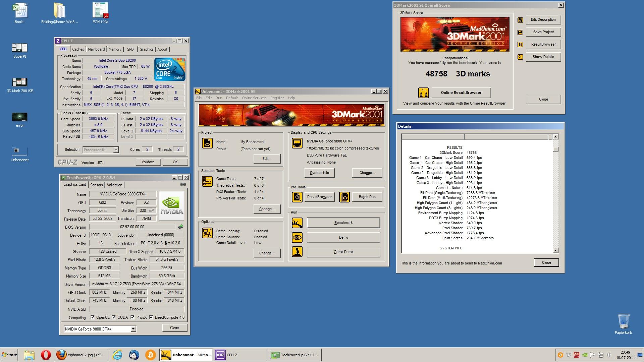Image resolution: width=644 pixels, height=362 pixels.
Task: Click the ResultBrowser magnifier icon in Pro Tools
Action: click(297, 197)
